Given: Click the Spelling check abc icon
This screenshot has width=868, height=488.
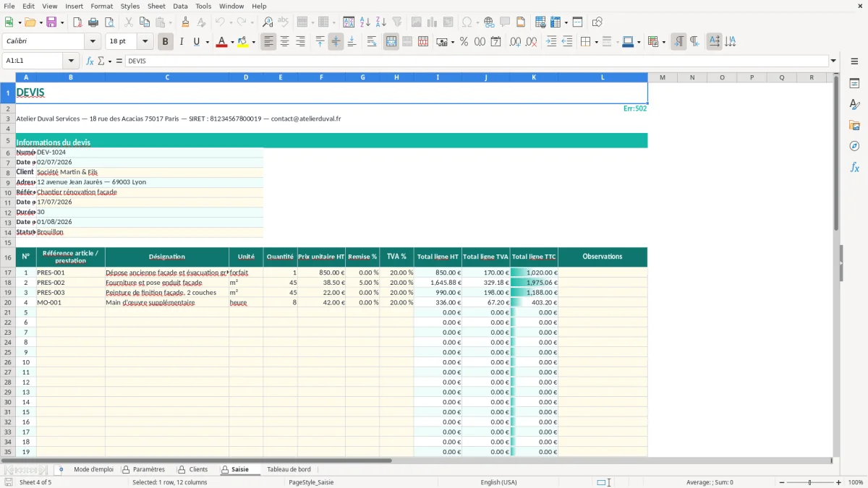Looking at the screenshot, I should click(x=284, y=22).
